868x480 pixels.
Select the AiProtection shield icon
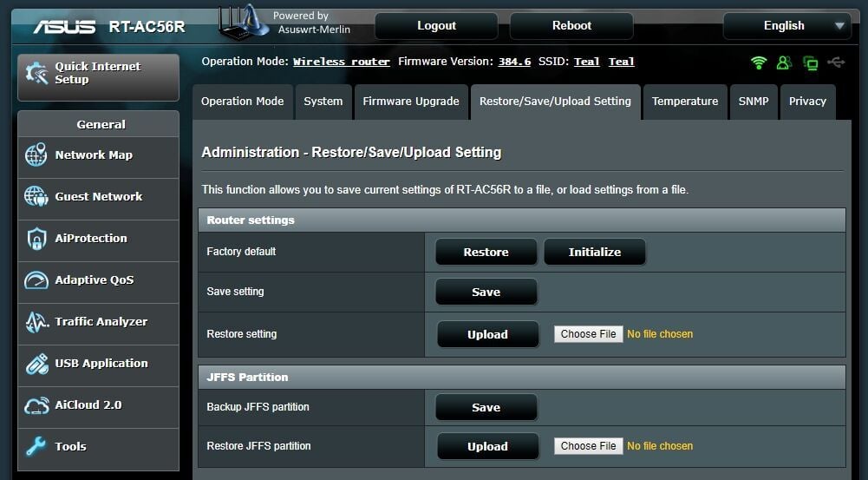pyautogui.click(x=36, y=239)
